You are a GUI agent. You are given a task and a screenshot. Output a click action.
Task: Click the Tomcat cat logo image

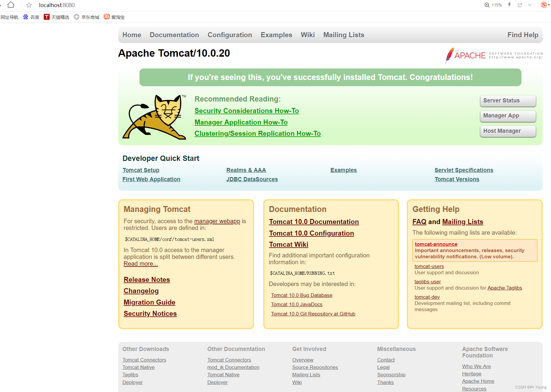pyautogui.click(x=155, y=117)
